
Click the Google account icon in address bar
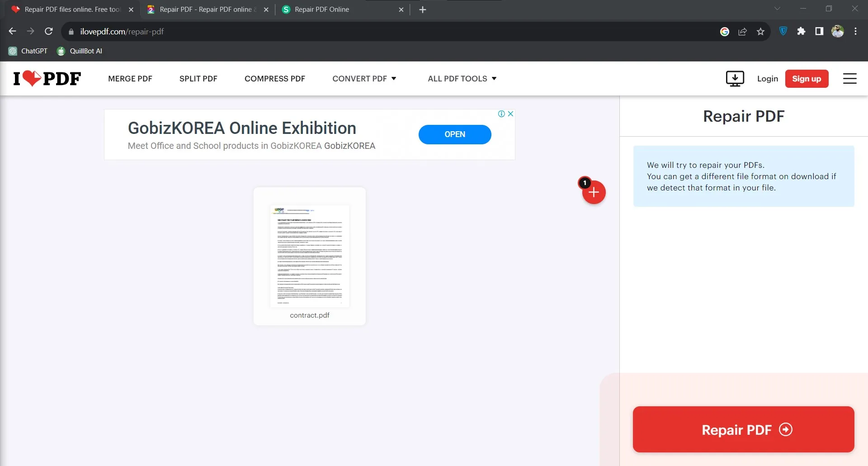click(725, 32)
